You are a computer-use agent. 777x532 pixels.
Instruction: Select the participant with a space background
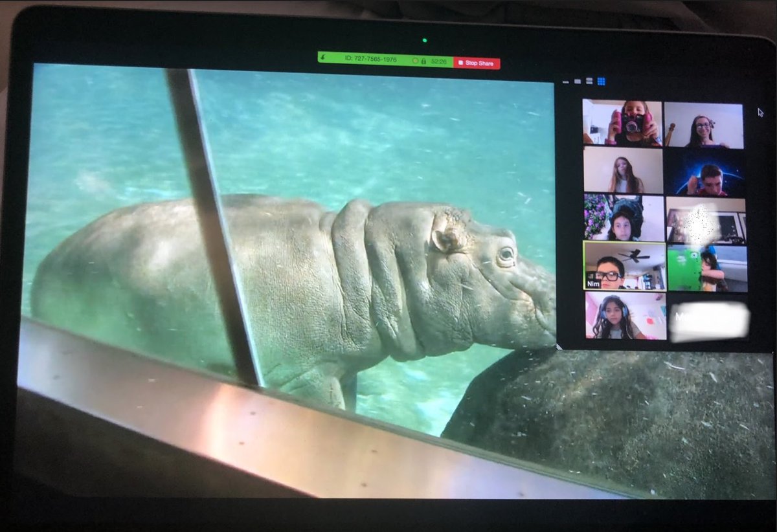pos(704,173)
